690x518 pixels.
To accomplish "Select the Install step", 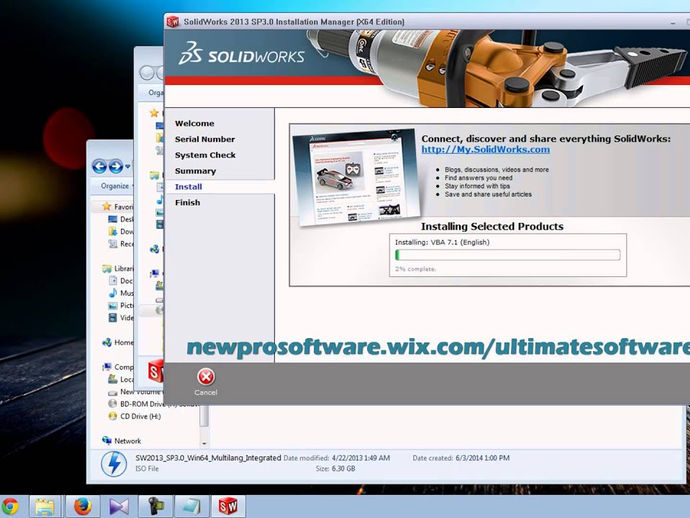I will (188, 187).
